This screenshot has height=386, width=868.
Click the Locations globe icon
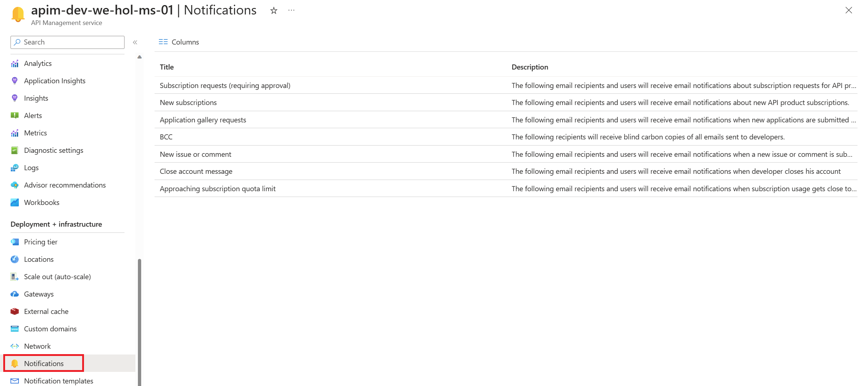(x=14, y=259)
